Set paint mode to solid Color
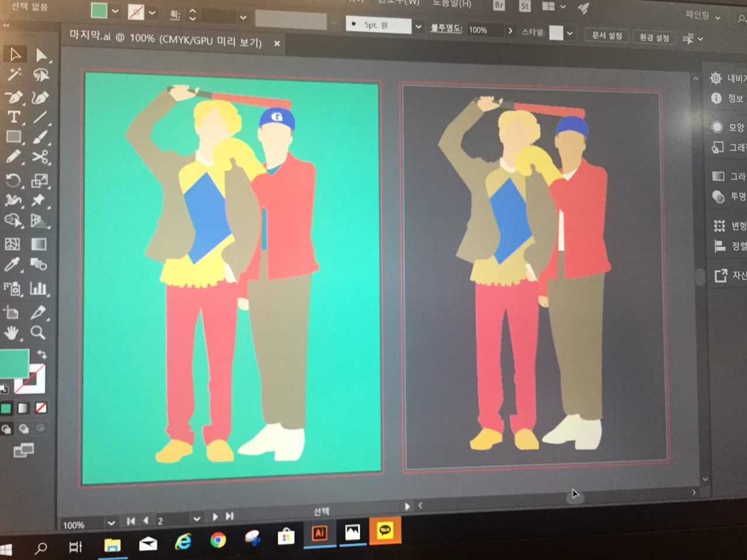Viewport: 747px width, 560px height. (x=6, y=408)
